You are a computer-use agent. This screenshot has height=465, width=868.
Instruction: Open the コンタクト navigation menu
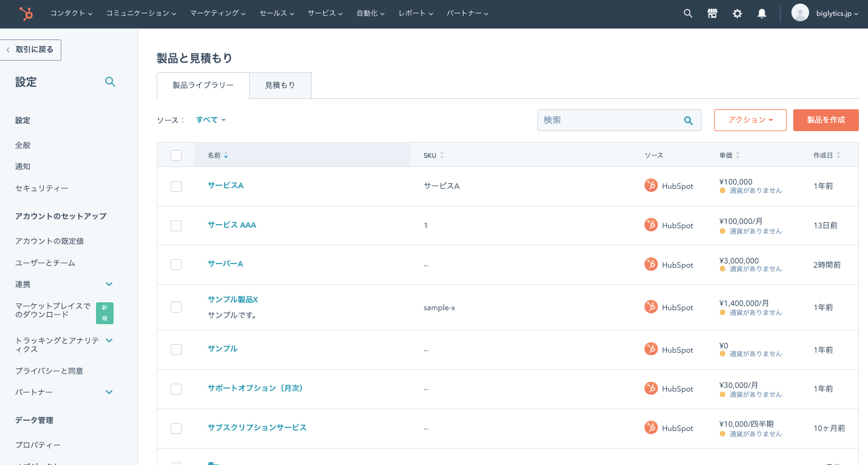coord(71,13)
